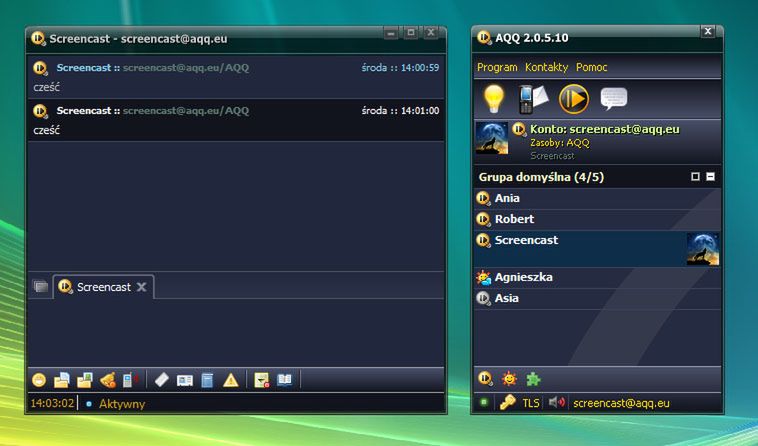
Task: Click the wolf thumbnail in Screencast row
Action: 703,249
